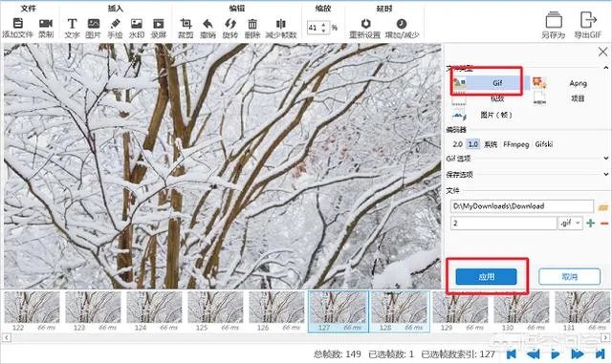
Task: Select the 裁剪 crop tool
Action: tap(186, 24)
